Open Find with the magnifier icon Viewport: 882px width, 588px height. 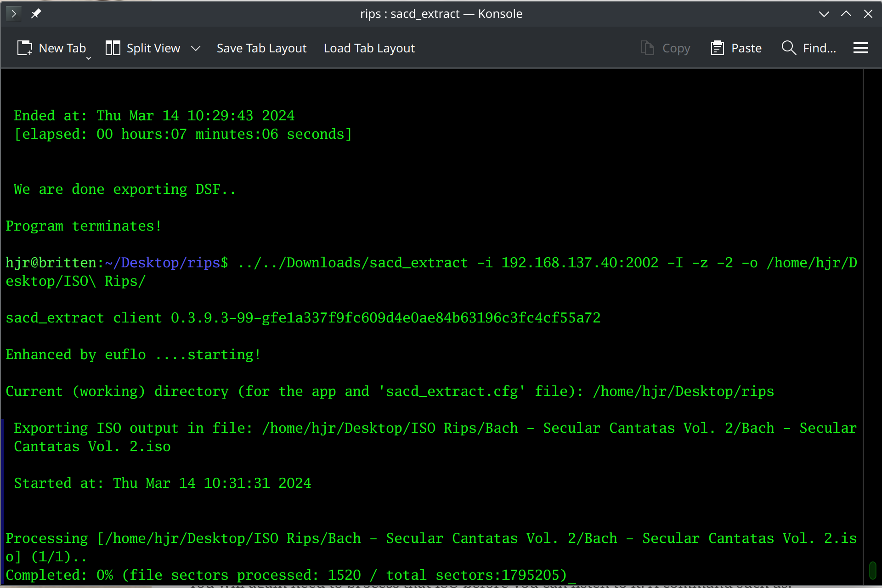click(789, 47)
